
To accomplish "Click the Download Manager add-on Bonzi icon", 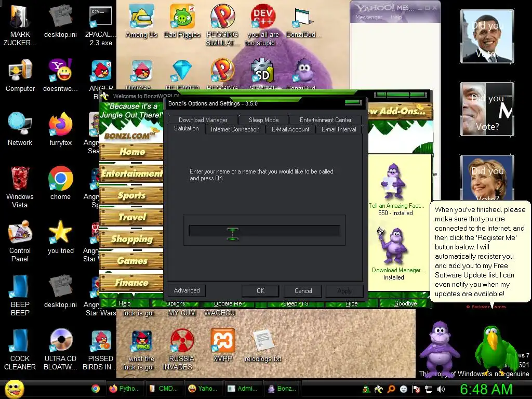I will (x=393, y=245).
